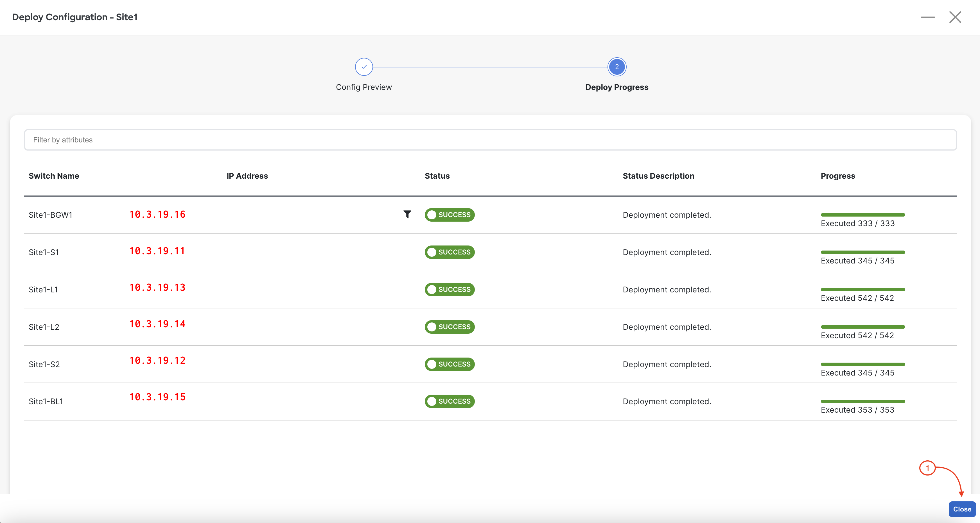This screenshot has width=980, height=523.
Task: Select the Deploy Progress step label
Action: 616,87
